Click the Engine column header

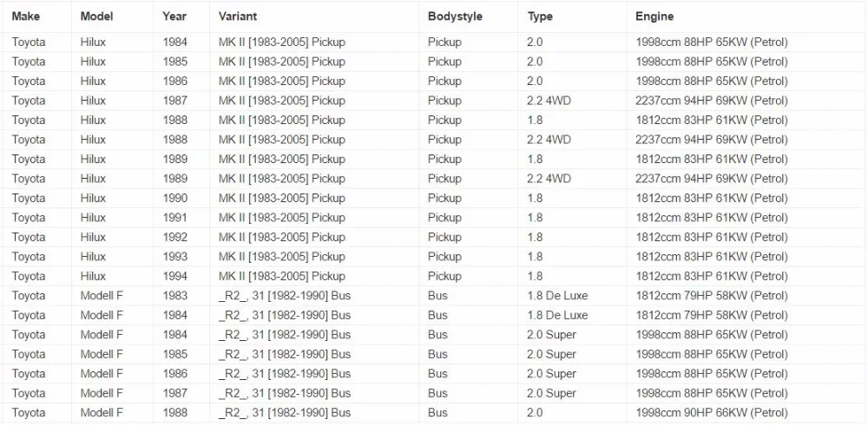654,16
